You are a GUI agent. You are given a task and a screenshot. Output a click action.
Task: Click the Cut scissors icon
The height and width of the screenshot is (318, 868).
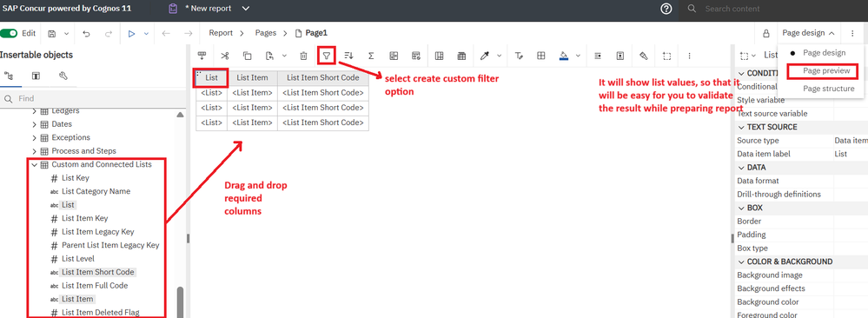click(225, 56)
